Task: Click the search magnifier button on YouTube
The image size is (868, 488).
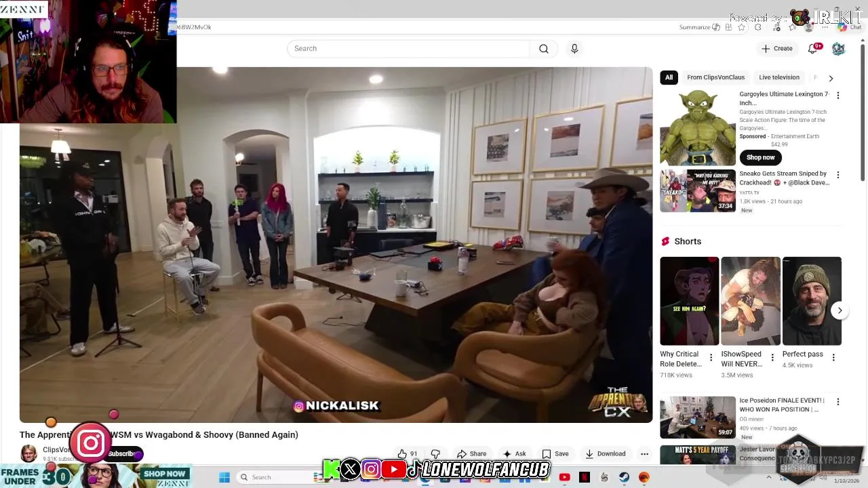Action: [543, 49]
